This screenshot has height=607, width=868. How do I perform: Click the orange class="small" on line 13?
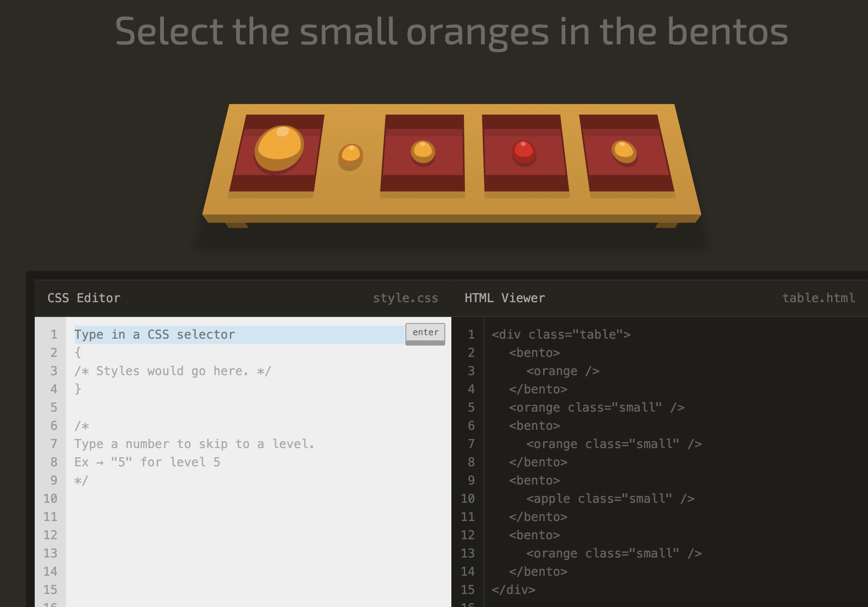pos(614,553)
